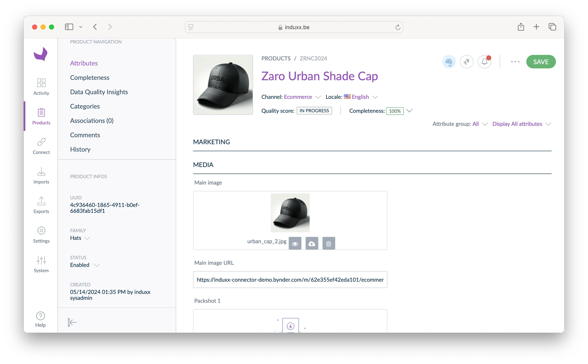Click the Main image URL field
The image size is (588, 364).
coord(290,280)
